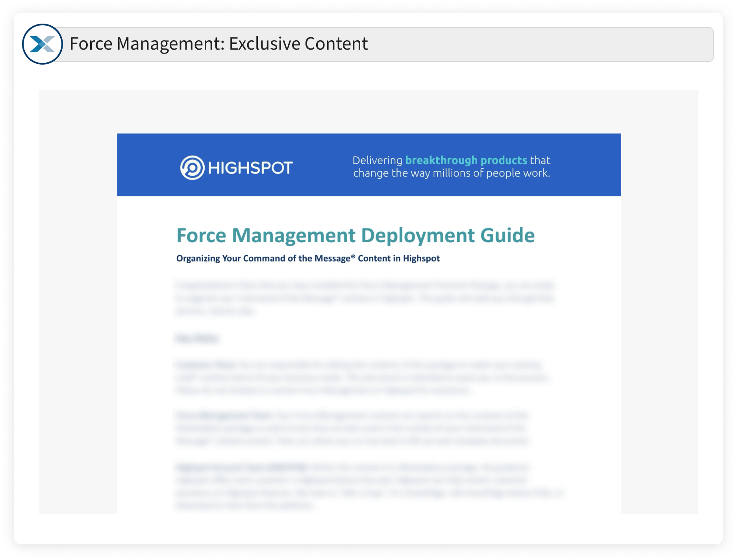Click the Force Management X logo icon
Viewport: 737px width, 560px height.
click(x=43, y=44)
